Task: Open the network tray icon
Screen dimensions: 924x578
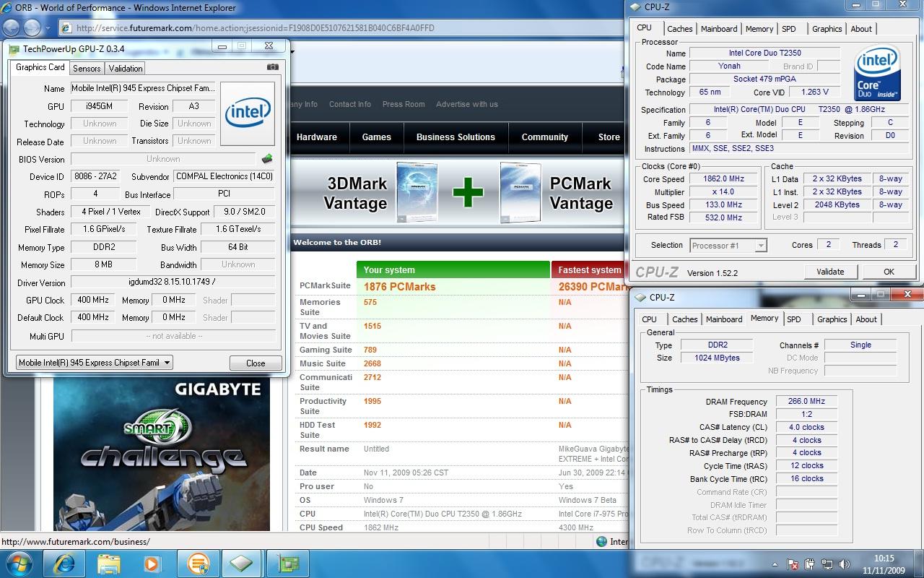Action: click(827, 565)
